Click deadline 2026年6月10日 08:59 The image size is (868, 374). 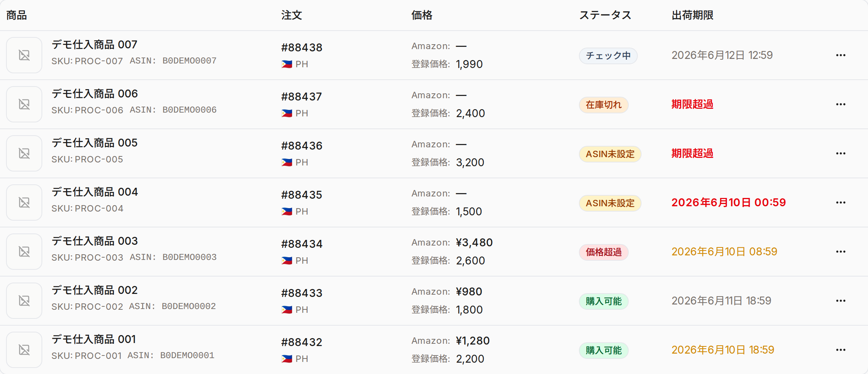point(725,252)
